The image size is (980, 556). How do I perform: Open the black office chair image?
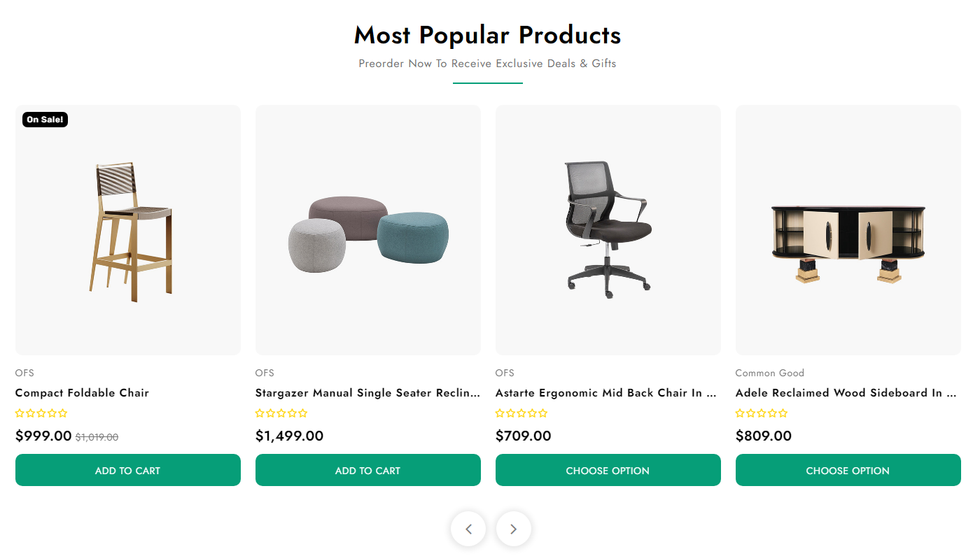tap(608, 231)
